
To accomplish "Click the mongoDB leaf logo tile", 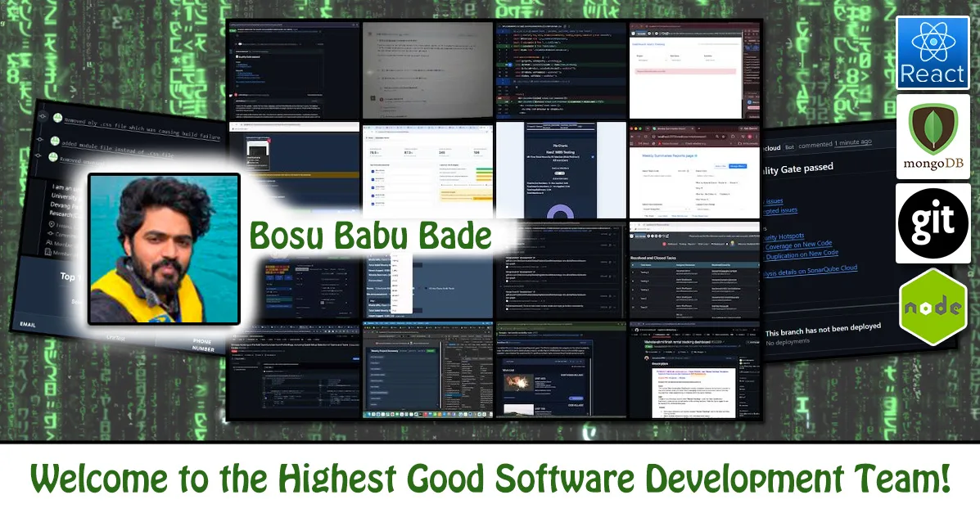I will tap(933, 137).
